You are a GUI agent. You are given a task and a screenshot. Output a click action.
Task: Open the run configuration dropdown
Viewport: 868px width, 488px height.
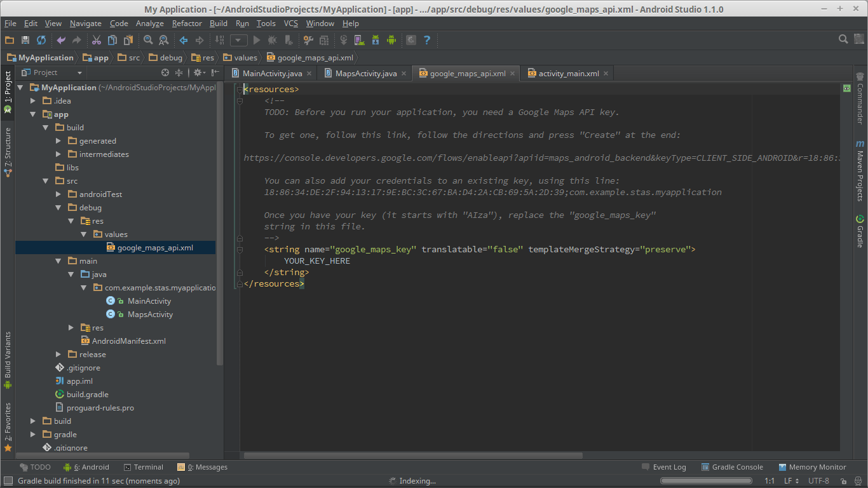(239, 40)
